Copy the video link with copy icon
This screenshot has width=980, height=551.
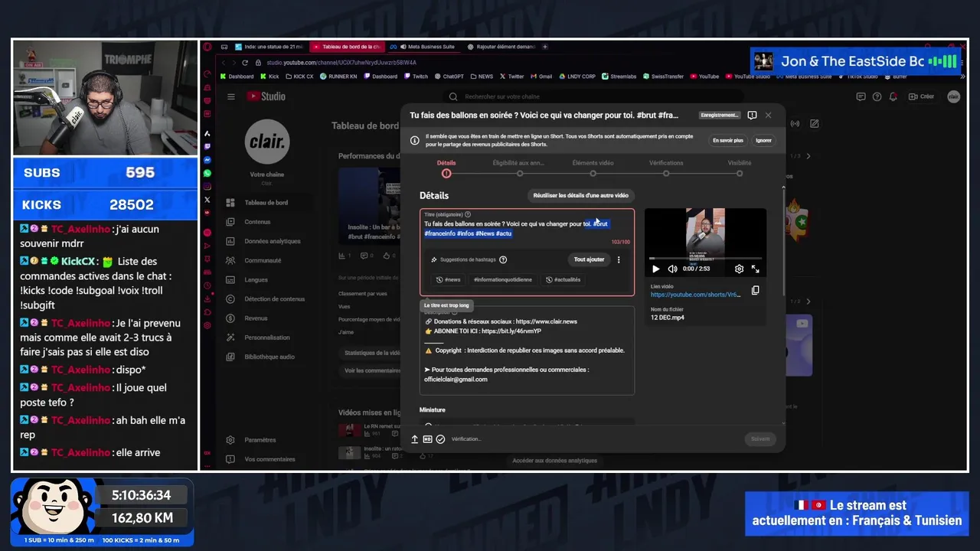[x=755, y=290]
